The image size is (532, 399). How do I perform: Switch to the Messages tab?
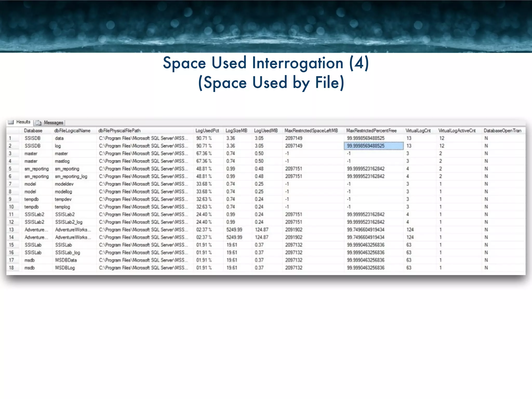click(x=53, y=123)
